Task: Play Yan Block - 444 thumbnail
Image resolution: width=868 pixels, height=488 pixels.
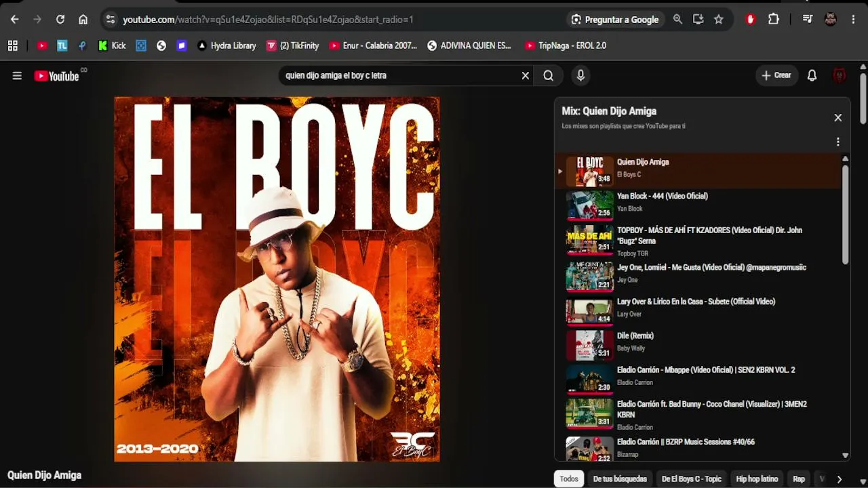Action: [x=589, y=205]
